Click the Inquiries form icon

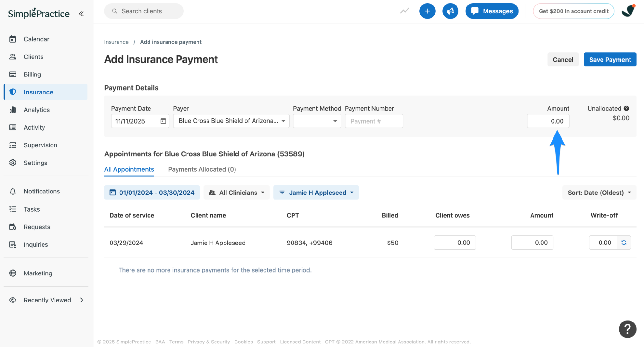(x=13, y=244)
